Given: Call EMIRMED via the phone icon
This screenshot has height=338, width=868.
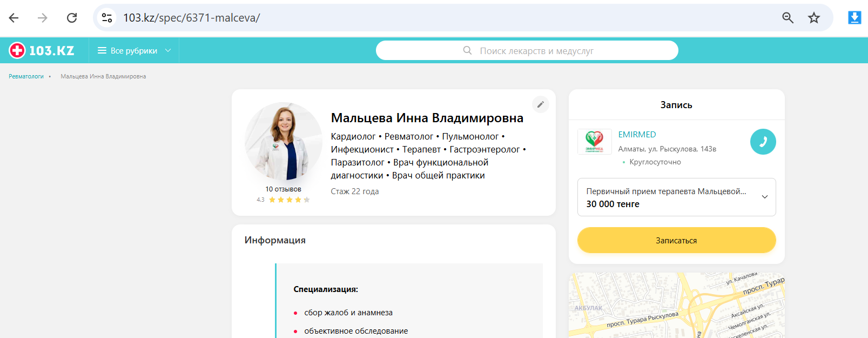Looking at the screenshot, I should tap(763, 142).
